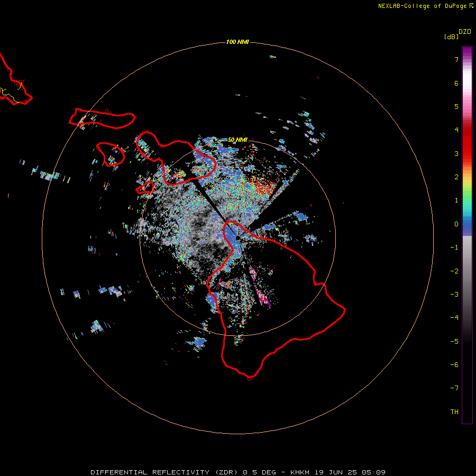This screenshot has width=476, height=476.
Task: Click the 0 value on color scale
Action: 456,224
